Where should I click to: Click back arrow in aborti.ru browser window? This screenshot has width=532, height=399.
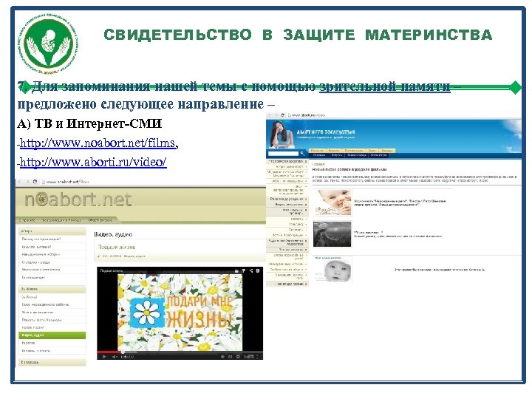point(270,115)
